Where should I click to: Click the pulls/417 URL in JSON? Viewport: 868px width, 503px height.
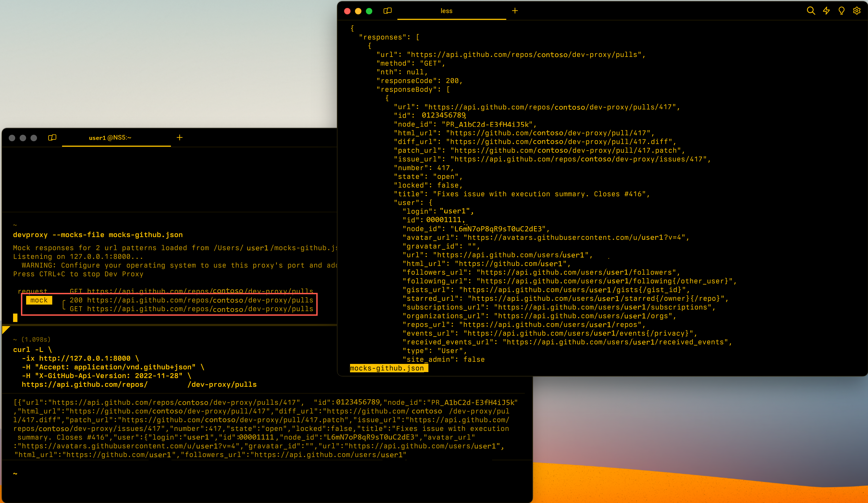tap(550, 107)
